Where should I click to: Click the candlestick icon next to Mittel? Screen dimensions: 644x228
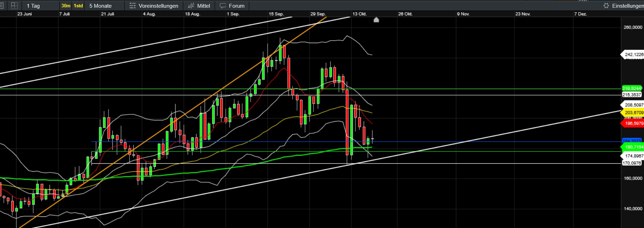coord(191,6)
